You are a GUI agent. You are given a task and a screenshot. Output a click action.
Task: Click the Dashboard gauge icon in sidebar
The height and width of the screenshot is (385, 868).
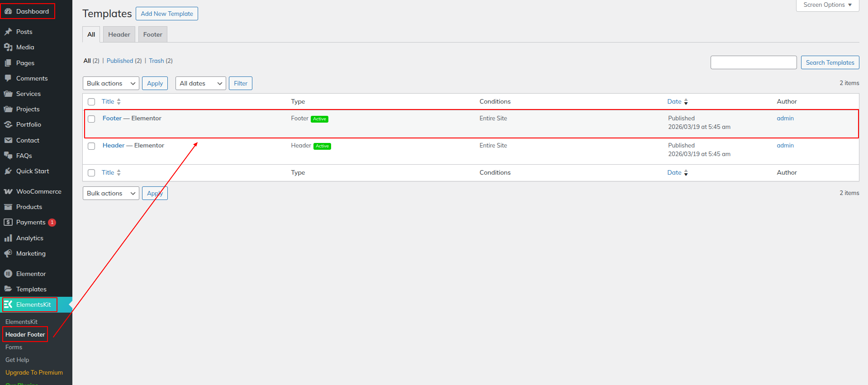(x=8, y=11)
